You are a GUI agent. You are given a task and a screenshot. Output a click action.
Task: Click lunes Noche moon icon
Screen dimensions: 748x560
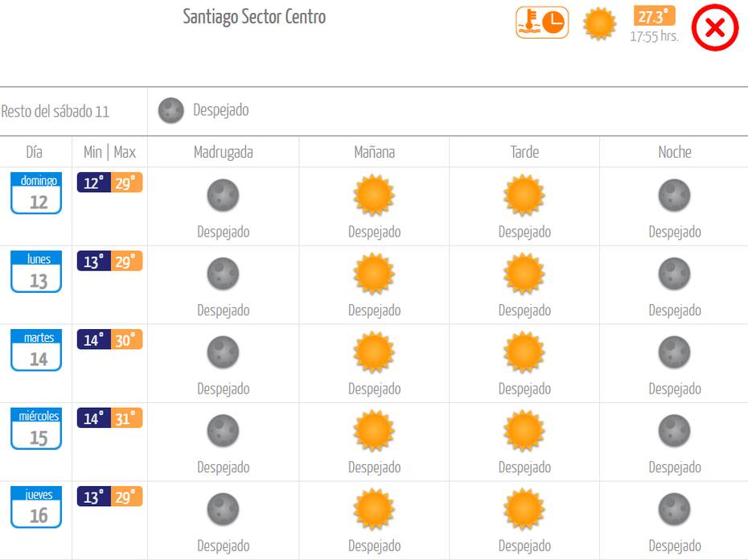[x=674, y=274]
